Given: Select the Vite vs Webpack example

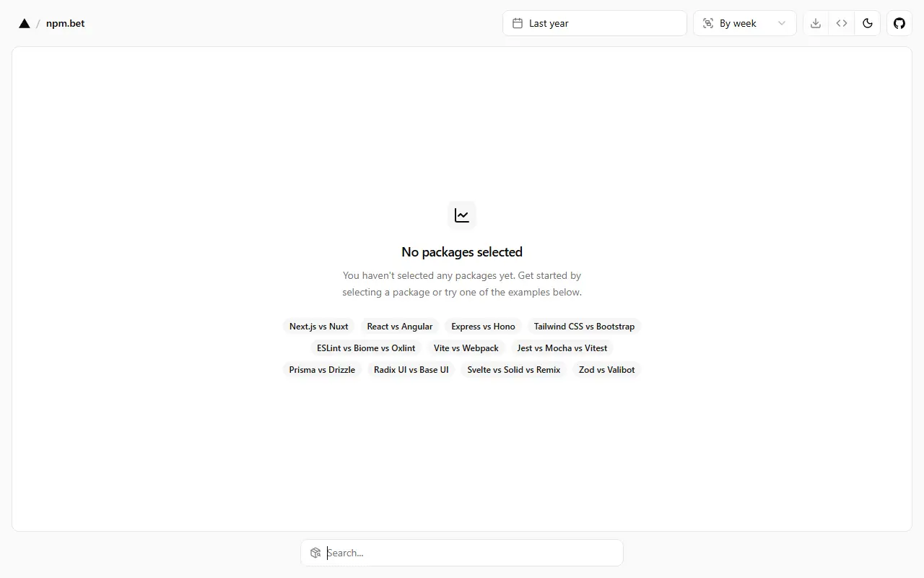Looking at the screenshot, I should (466, 348).
